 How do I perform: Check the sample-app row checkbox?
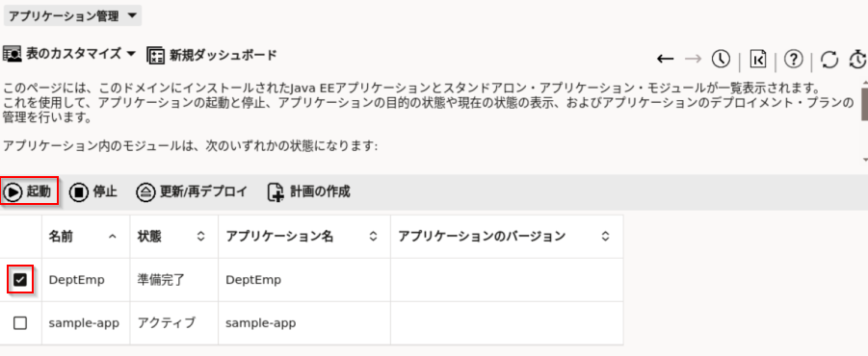(x=20, y=323)
